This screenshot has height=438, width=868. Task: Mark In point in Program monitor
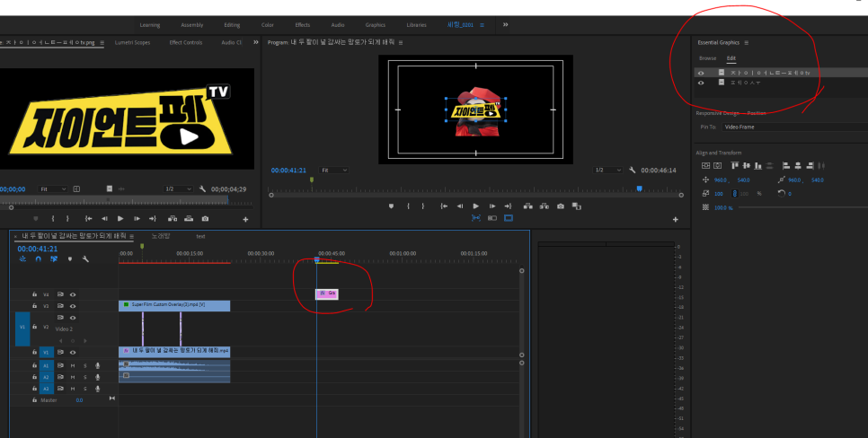coord(408,206)
